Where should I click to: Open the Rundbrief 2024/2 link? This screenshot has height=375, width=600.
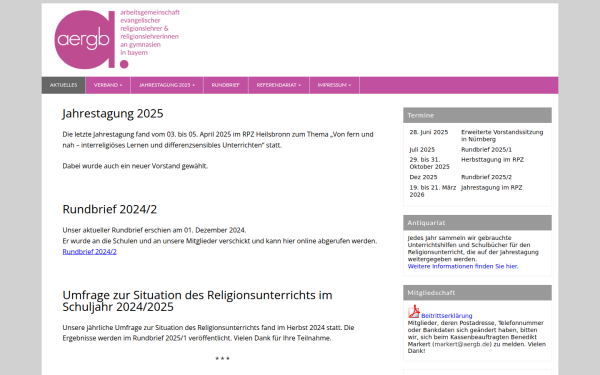pos(90,252)
